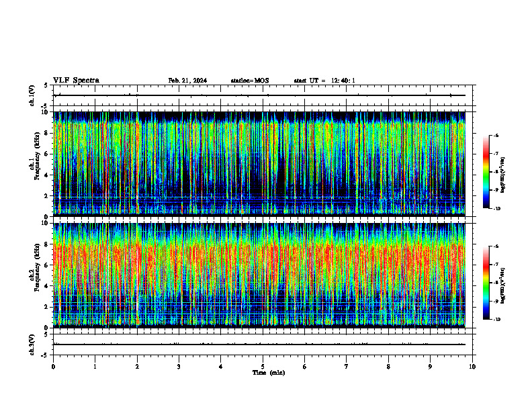
Task: Click the ch.3 voltage waveform trace
Action: (x=259, y=345)
